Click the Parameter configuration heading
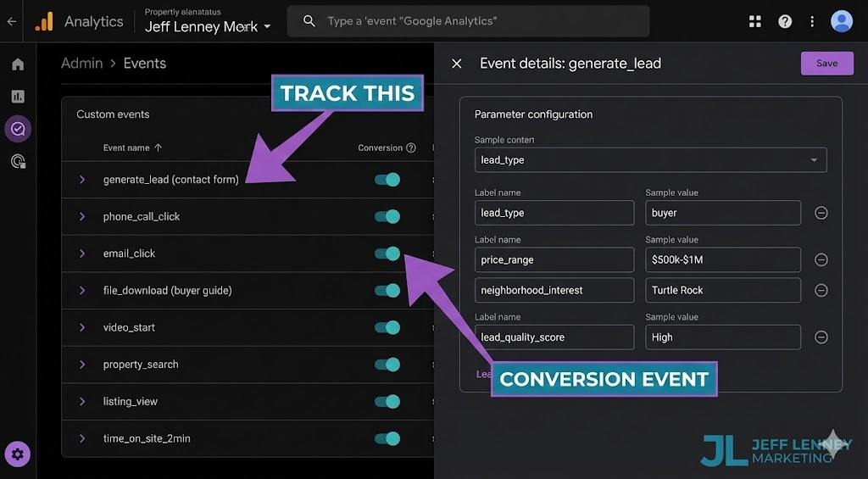The image size is (868, 479). pos(534,114)
